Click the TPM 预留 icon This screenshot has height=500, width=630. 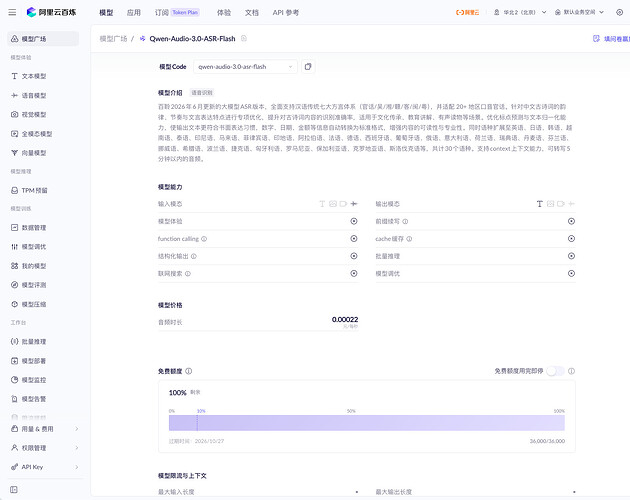(x=14, y=190)
